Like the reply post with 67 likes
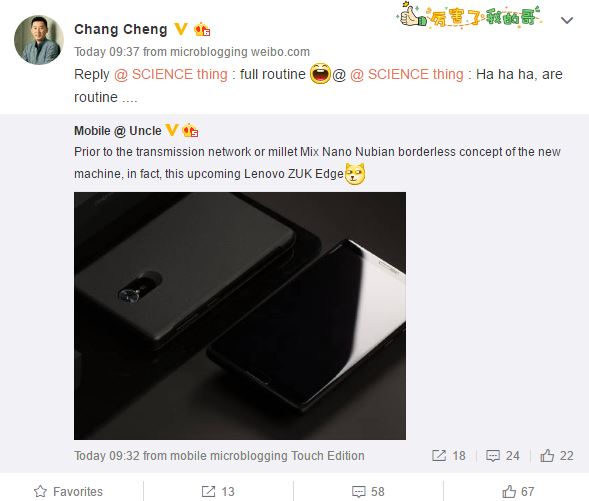This screenshot has width=589, height=501. coord(518,491)
